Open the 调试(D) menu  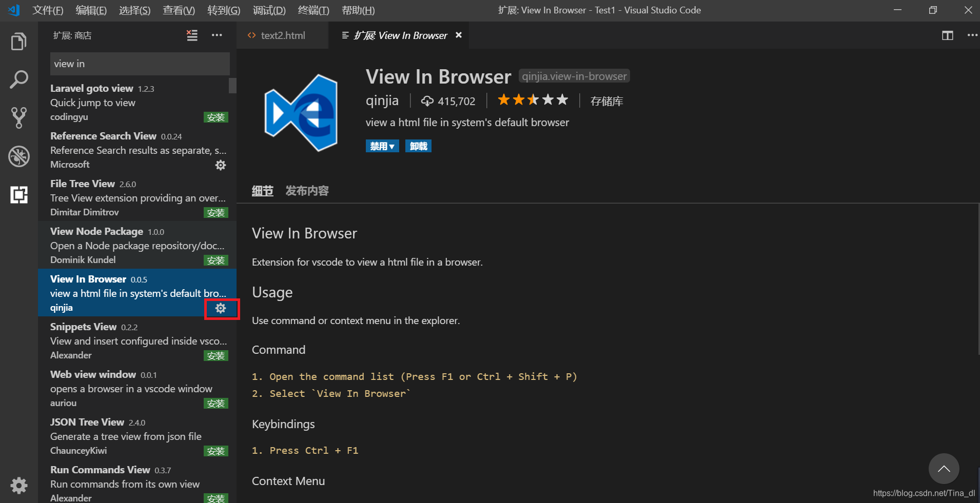point(269,10)
